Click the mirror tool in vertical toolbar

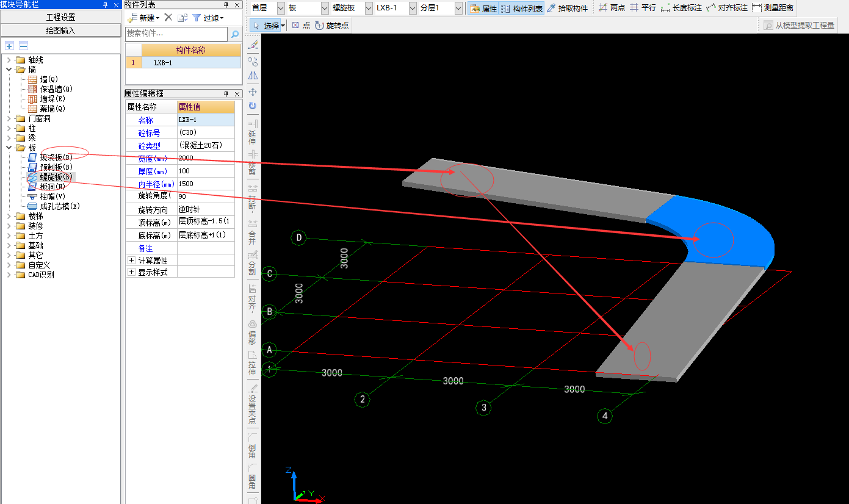click(253, 76)
